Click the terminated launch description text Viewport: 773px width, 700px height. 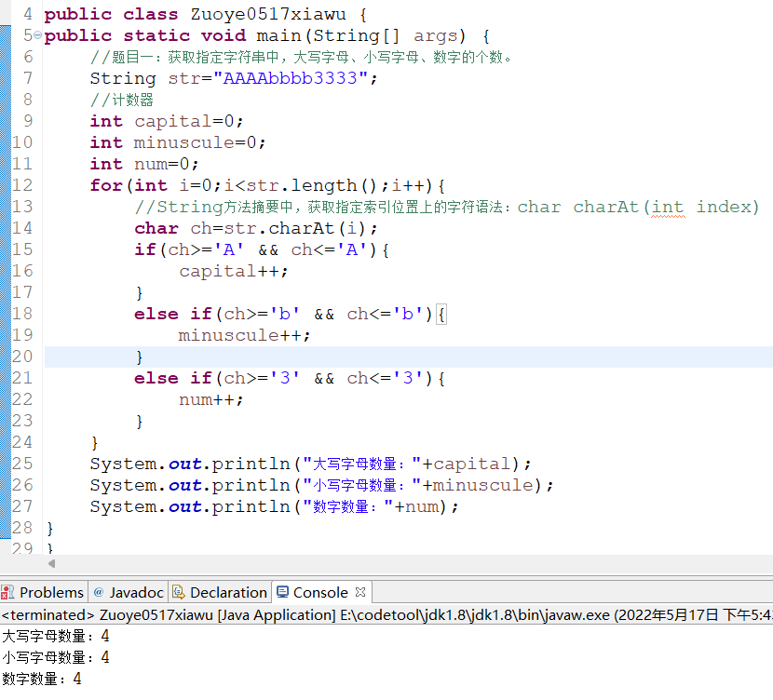click(x=387, y=614)
